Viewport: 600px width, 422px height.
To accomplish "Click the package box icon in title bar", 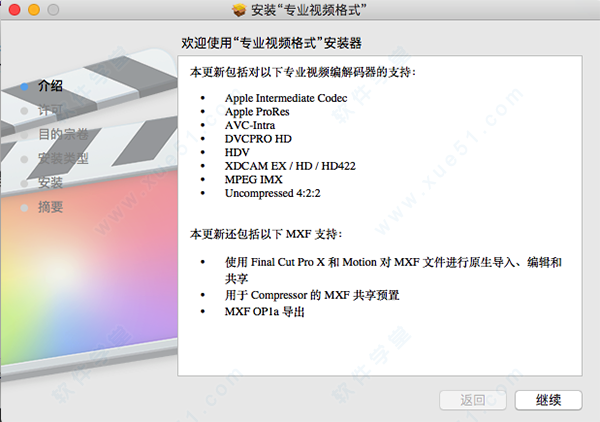I will click(239, 10).
